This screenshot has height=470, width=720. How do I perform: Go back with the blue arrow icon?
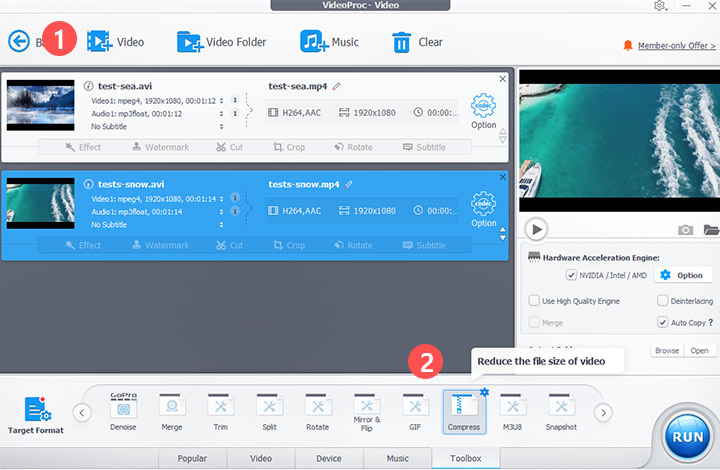click(19, 42)
